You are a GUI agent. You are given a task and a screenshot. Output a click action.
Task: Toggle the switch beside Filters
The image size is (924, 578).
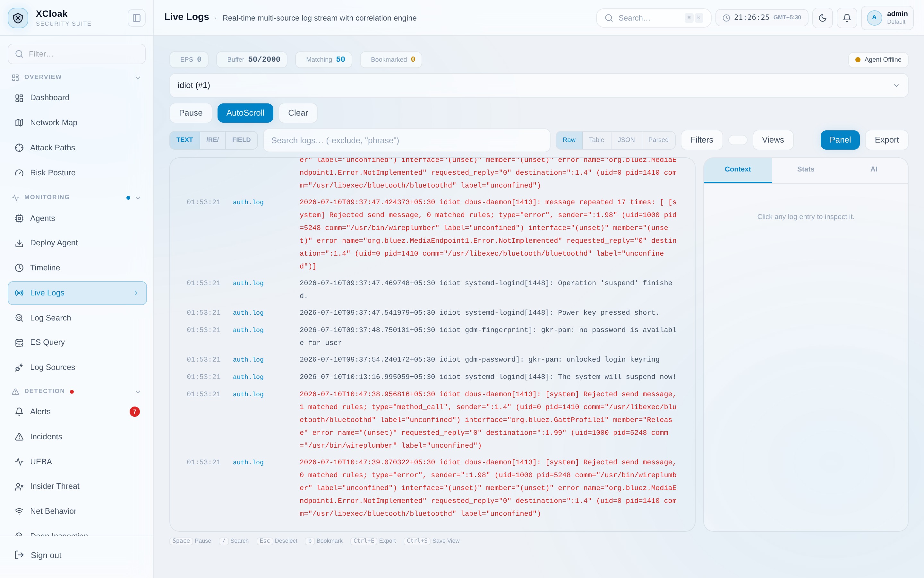(x=737, y=140)
